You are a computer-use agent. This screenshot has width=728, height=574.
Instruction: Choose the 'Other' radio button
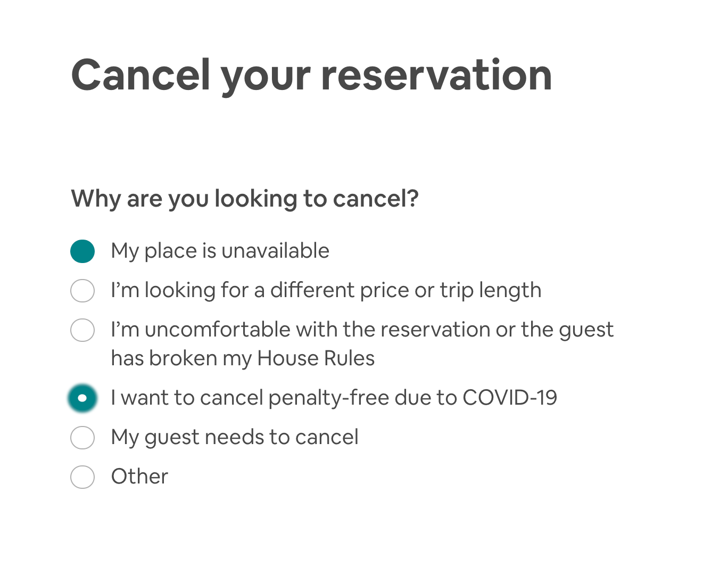(82, 477)
